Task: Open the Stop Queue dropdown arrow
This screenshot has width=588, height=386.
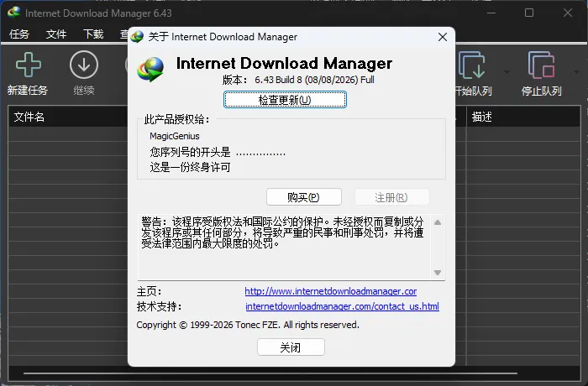Action: [576, 72]
